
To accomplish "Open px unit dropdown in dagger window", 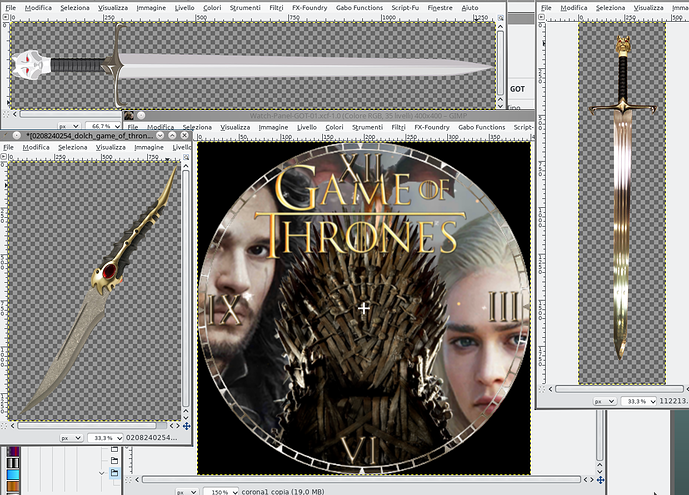I will click(x=71, y=438).
